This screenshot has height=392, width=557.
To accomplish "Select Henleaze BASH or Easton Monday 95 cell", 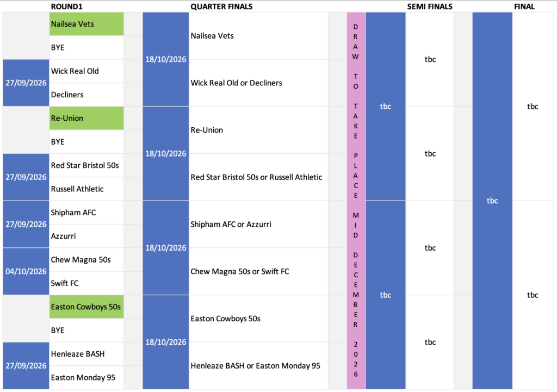I will pyautogui.click(x=258, y=366).
